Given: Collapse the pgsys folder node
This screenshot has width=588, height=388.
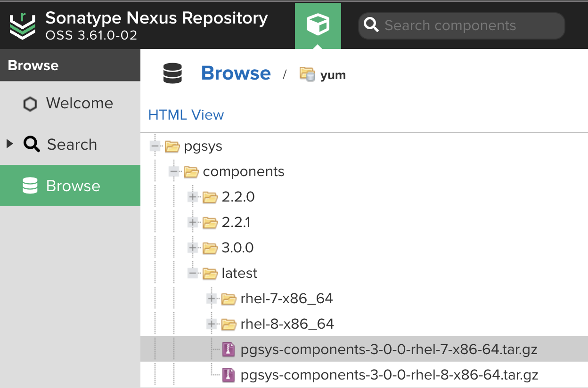Looking at the screenshot, I should [x=155, y=146].
